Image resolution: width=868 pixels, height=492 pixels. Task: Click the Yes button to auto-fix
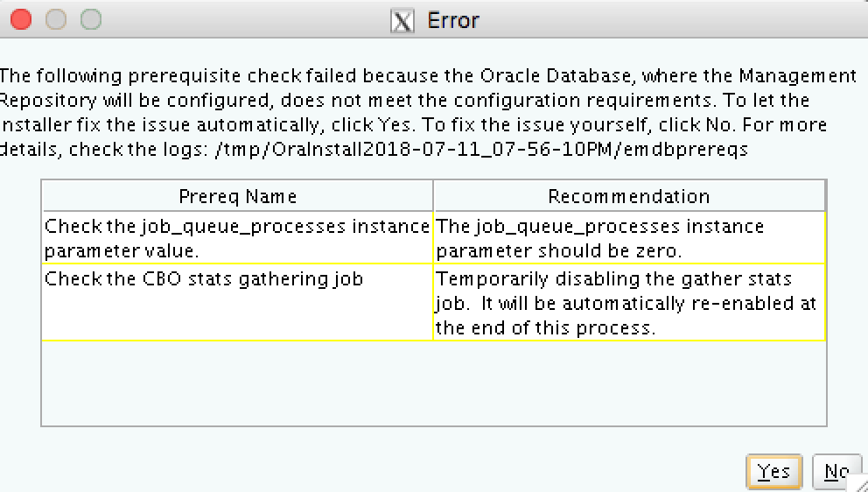773,472
